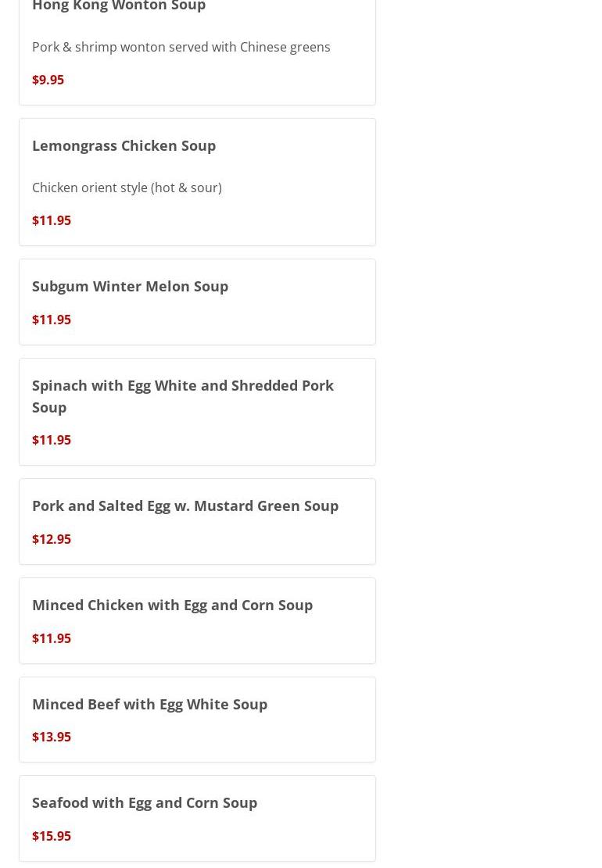Choose Pork and Salted Egg w. Mustard Green Soup
The image size is (602, 868).
coord(185,505)
